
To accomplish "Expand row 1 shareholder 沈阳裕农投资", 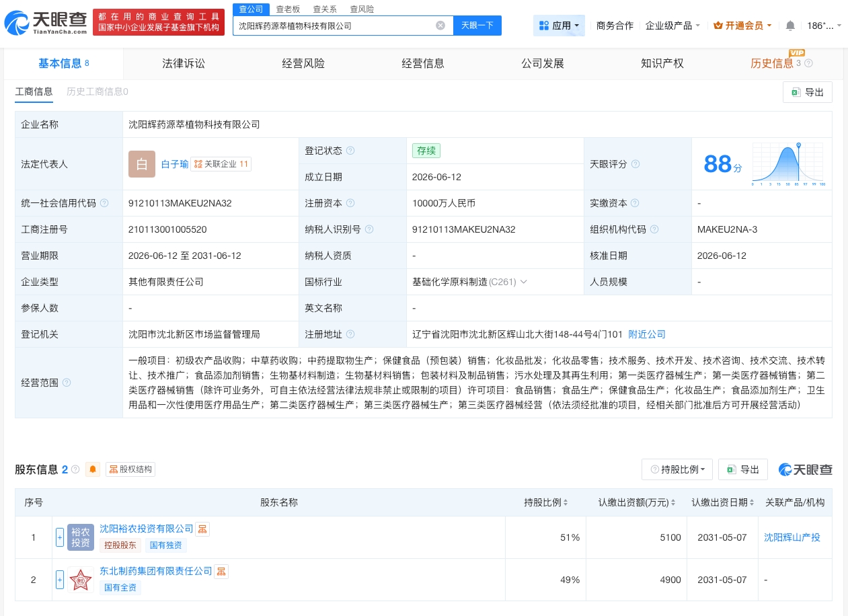I will tap(60, 537).
